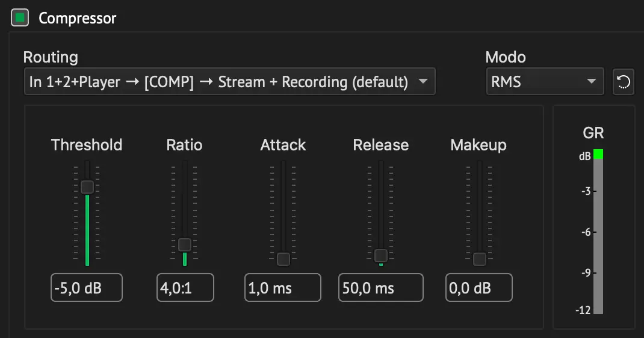Click the Attack slider handle
644x338 pixels.
[x=283, y=259]
